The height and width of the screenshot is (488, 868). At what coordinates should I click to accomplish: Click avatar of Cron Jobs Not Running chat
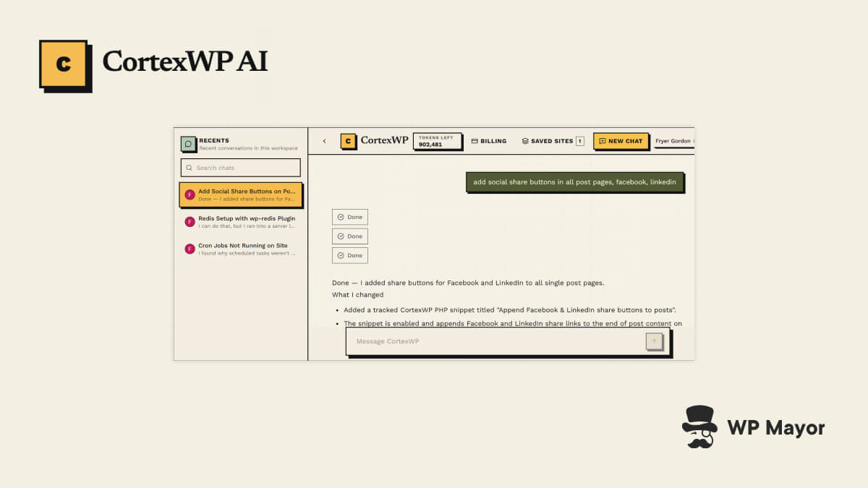(x=190, y=249)
